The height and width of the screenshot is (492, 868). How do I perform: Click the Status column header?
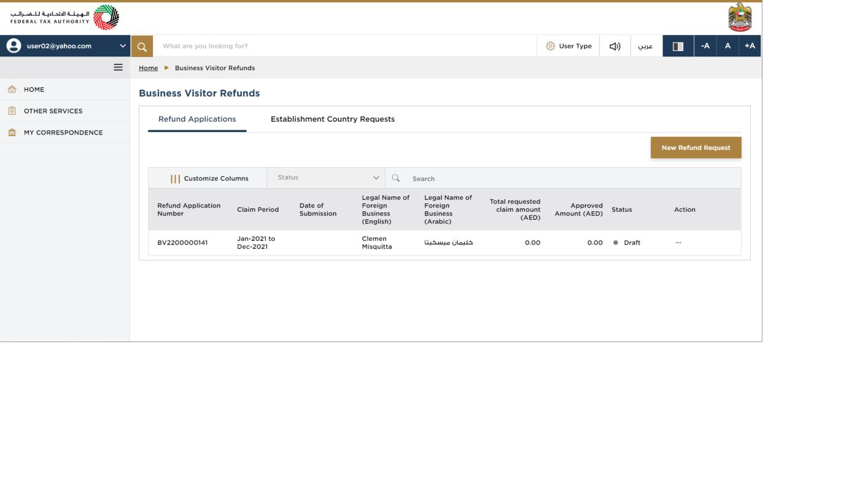622,209
